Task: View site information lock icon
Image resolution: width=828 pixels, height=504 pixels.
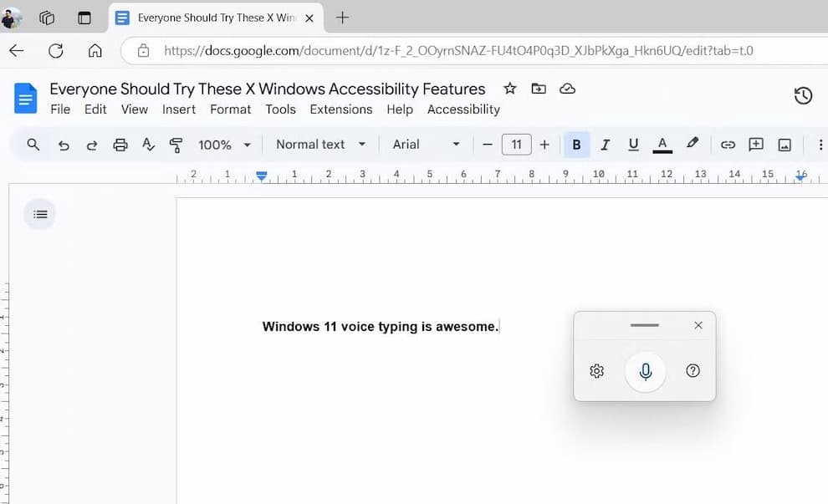Action: click(144, 51)
